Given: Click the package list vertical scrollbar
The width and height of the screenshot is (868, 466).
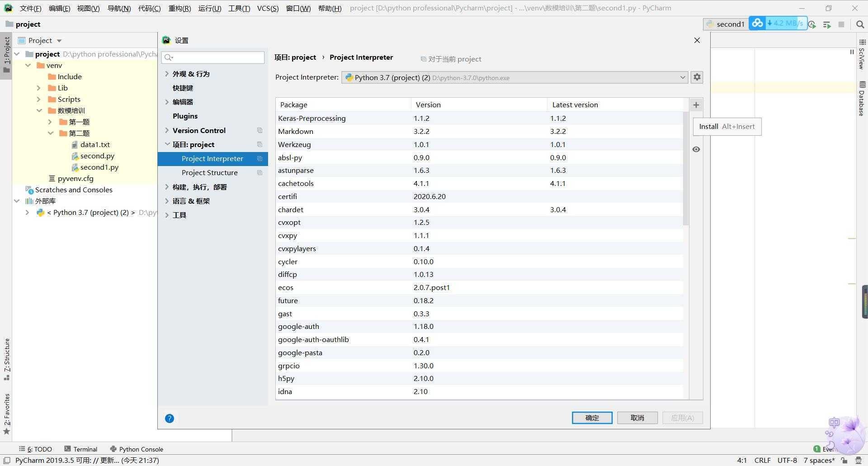Looking at the screenshot, I should coord(686,168).
